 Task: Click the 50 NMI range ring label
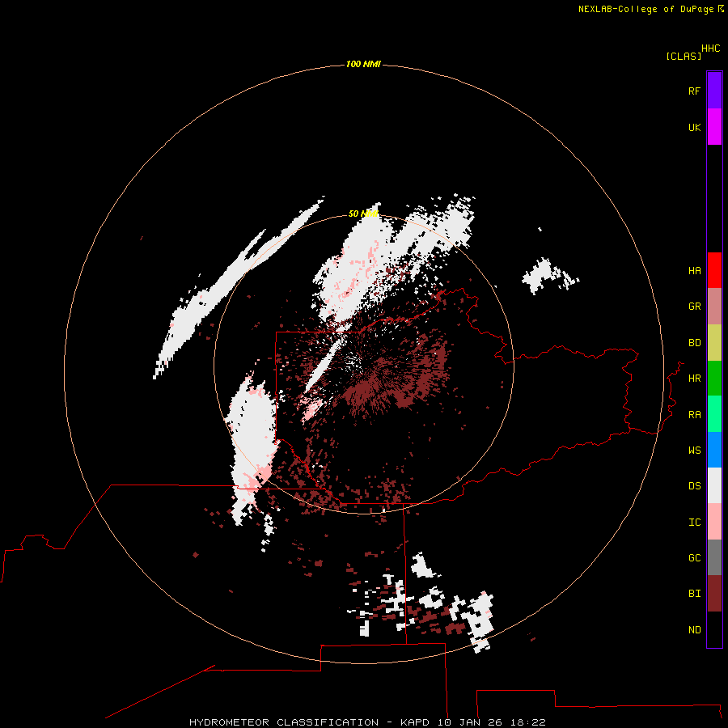363,214
